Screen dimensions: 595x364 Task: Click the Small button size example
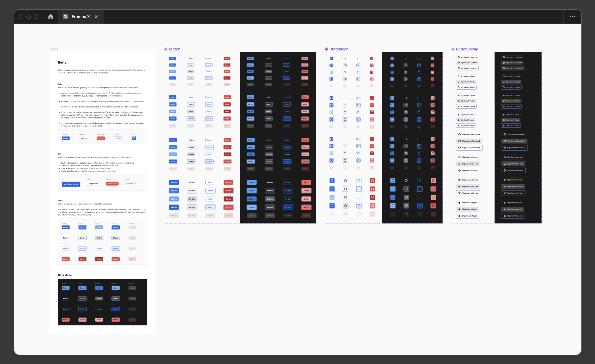click(130, 183)
